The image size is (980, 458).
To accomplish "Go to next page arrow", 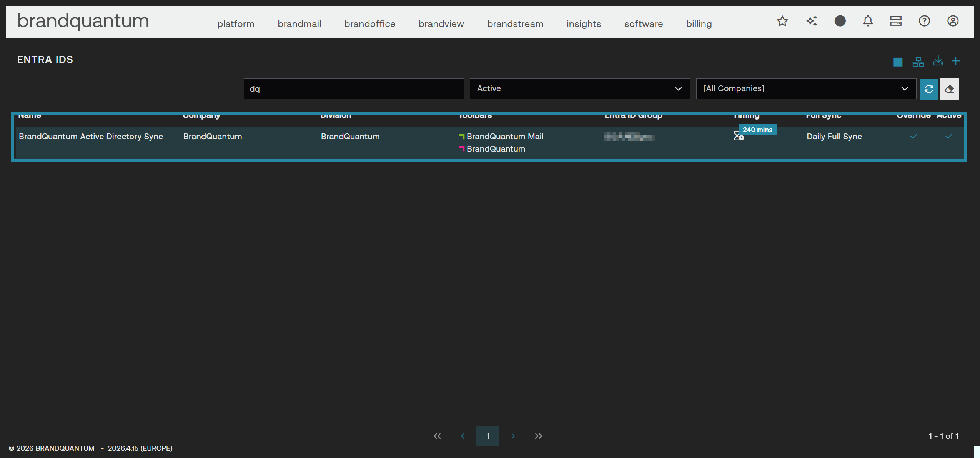I will tap(513, 436).
